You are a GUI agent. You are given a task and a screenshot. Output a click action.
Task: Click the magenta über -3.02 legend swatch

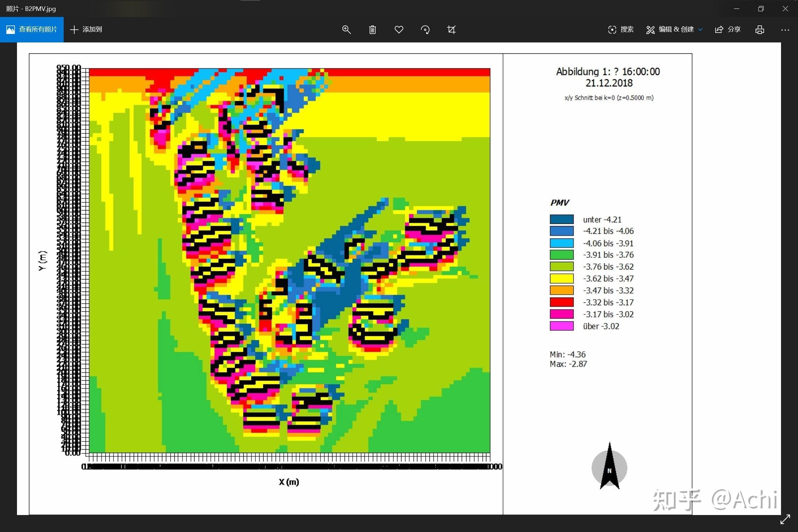pyautogui.click(x=561, y=326)
